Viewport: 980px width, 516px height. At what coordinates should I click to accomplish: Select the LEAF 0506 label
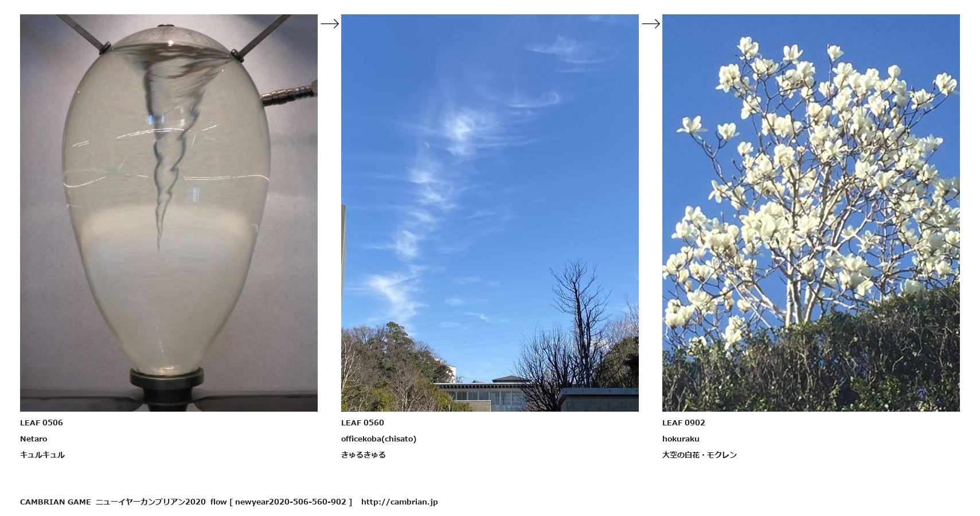[41, 423]
